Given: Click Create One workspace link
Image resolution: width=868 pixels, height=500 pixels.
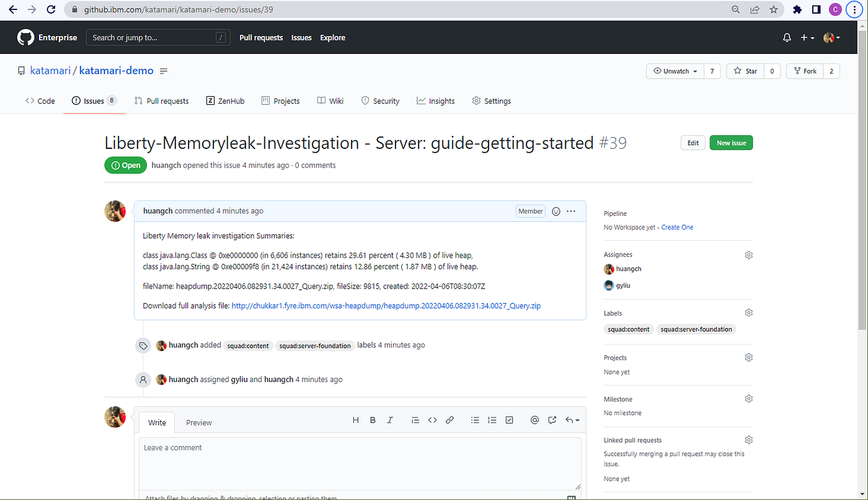Looking at the screenshot, I should (x=677, y=227).
